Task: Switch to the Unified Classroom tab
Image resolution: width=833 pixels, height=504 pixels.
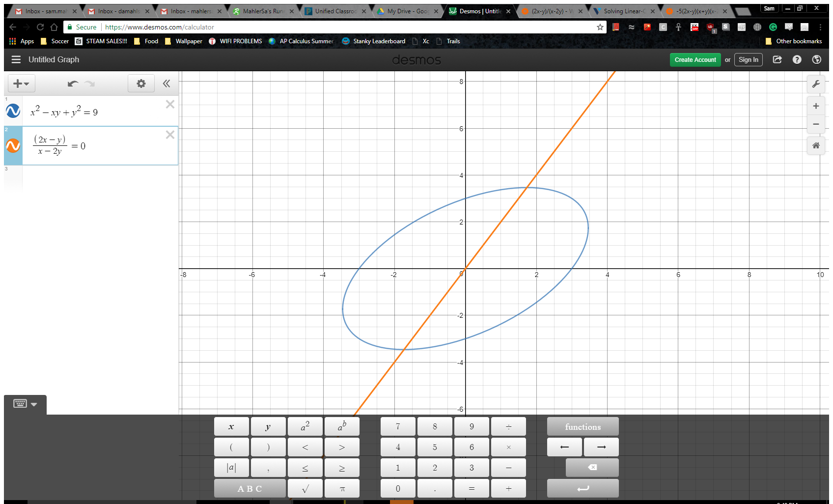Action: coord(335,11)
